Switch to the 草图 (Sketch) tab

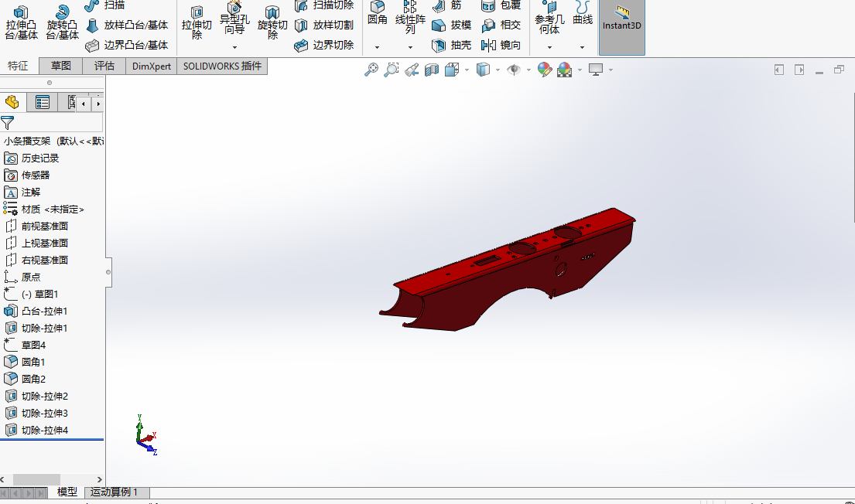pyautogui.click(x=61, y=66)
